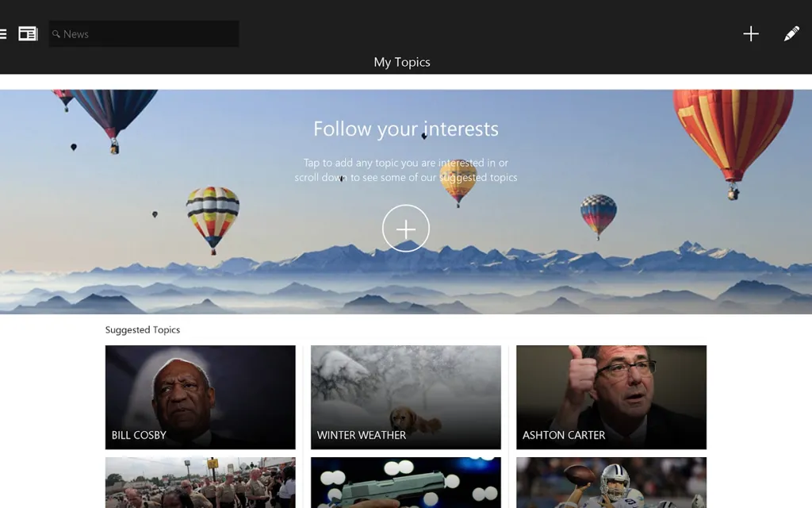
Task: Select the handgun image topic tile
Action: click(405, 483)
